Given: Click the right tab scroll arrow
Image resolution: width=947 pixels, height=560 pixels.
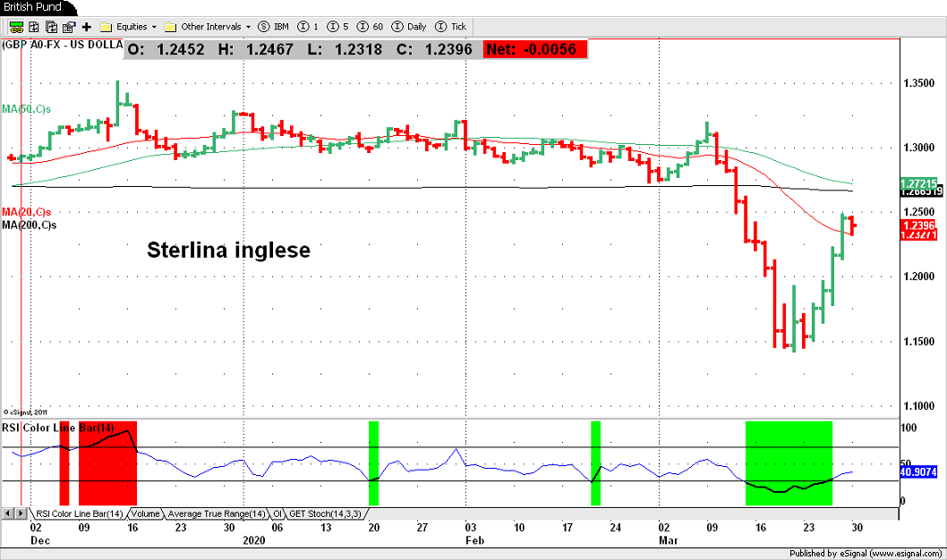Looking at the screenshot, I should point(21,513).
